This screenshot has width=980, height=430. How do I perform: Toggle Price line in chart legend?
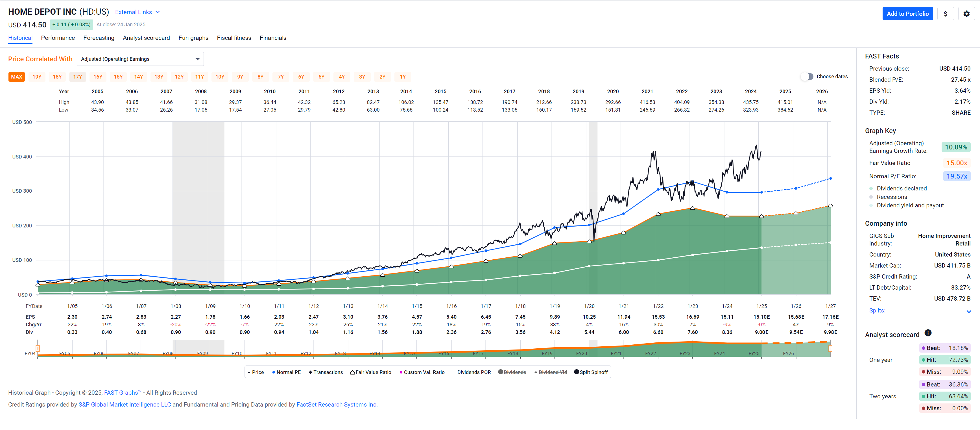click(x=256, y=372)
